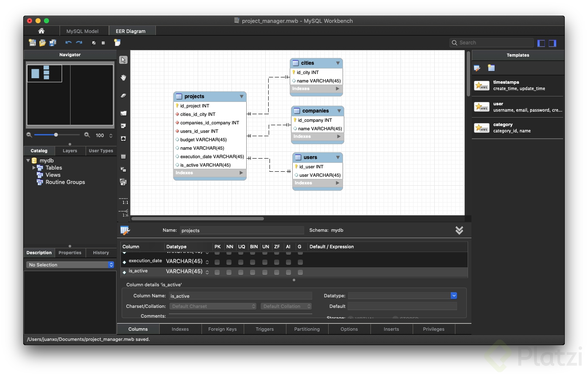Select the eraser tool
Screen dimensions: 588x376
click(x=123, y=96)
